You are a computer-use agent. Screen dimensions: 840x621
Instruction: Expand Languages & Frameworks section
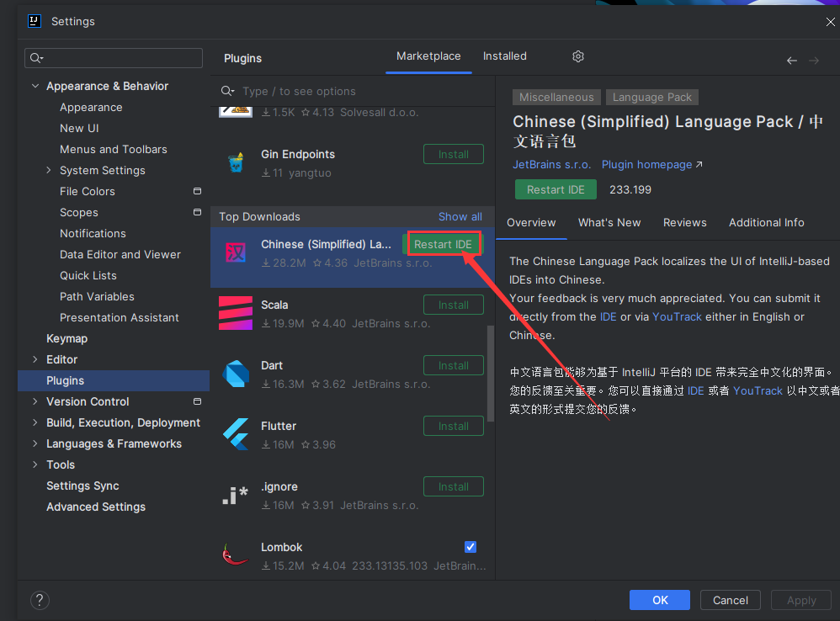coord(35,443)
